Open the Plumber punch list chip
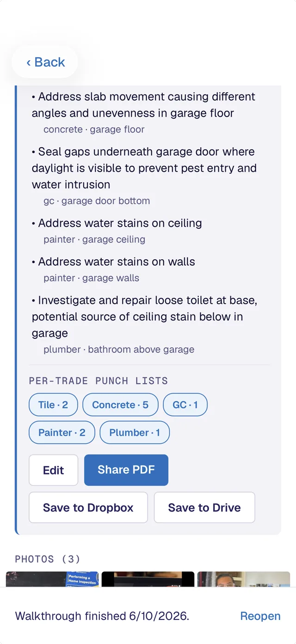296x644 pixels. point(135,433)
